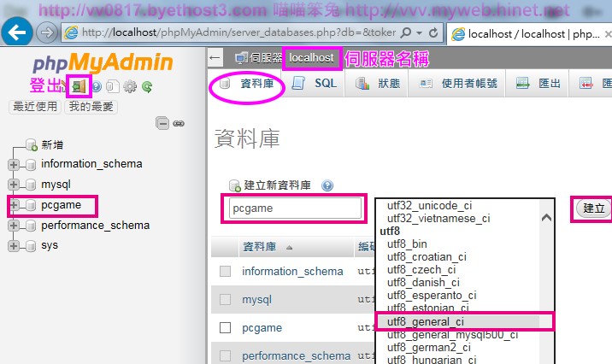Open sys database in the sidebar tree

point(50,246)
